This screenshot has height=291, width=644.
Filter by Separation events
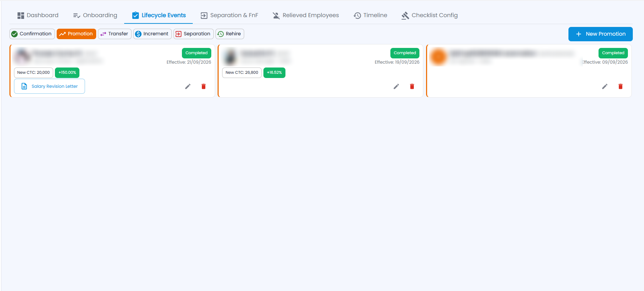[x=193, y=34]
